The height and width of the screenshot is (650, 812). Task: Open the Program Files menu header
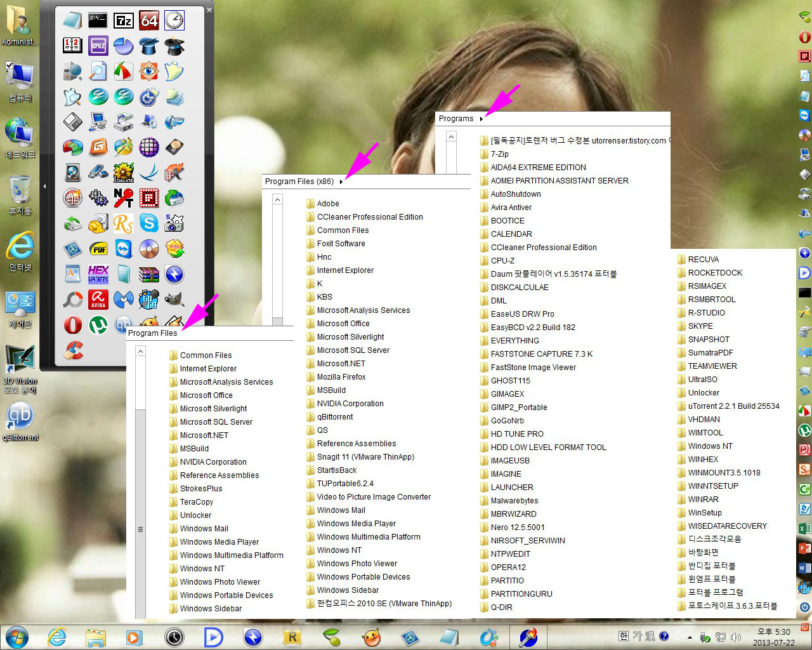point(153,333)
